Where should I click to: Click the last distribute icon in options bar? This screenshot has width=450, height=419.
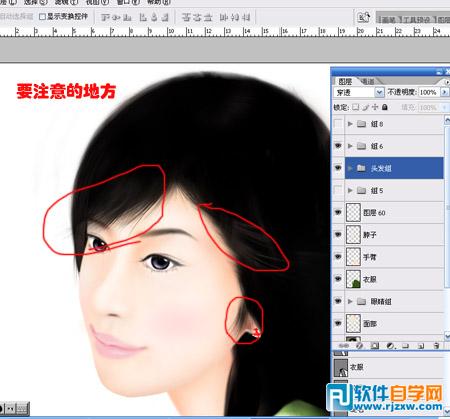coord(246,17)
